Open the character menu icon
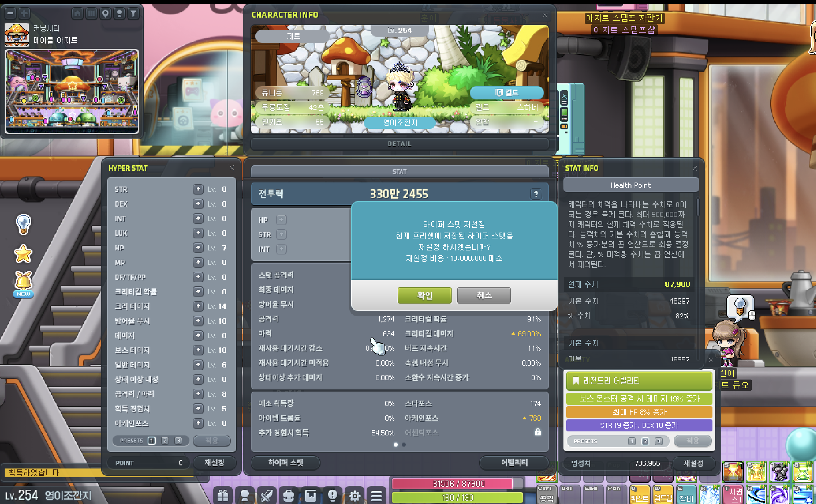Viewport: 816px width, 504px height. pyautogui.click(x=244, y=496)
